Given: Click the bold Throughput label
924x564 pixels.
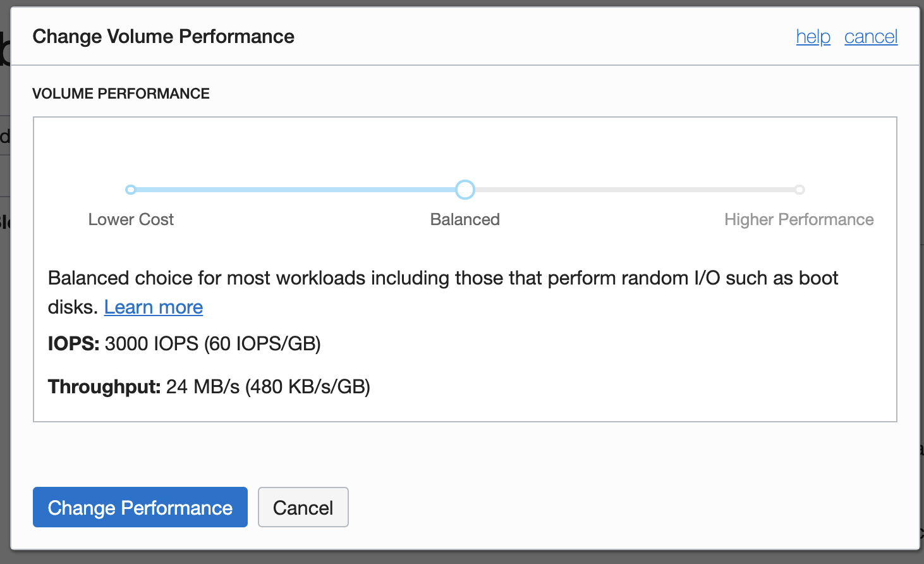Looking at the screenshot, I should (104, 386).
